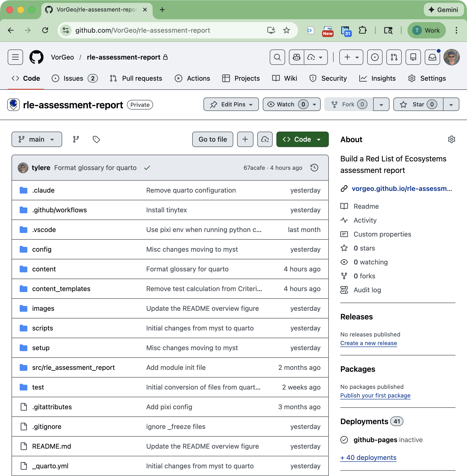
Task: Toggle Watch for this repository
Action: coord(286,104)
